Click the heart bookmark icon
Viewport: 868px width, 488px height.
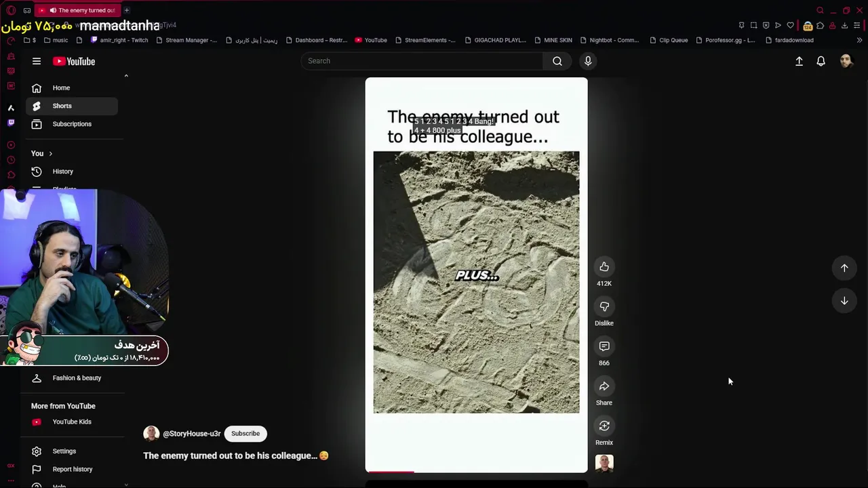(790, 26)
